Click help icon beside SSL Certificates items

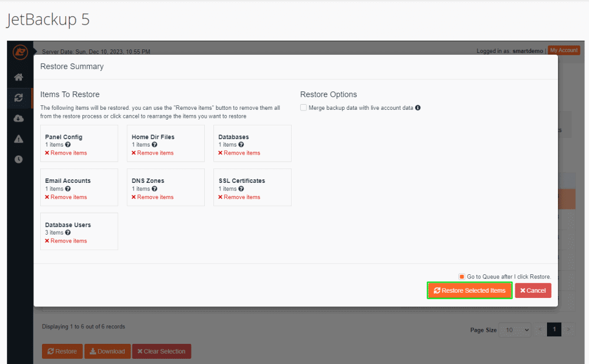pos(241,189)
